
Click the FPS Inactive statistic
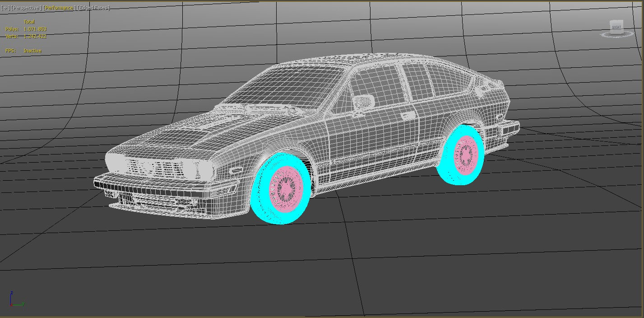[x=23, y=51]
